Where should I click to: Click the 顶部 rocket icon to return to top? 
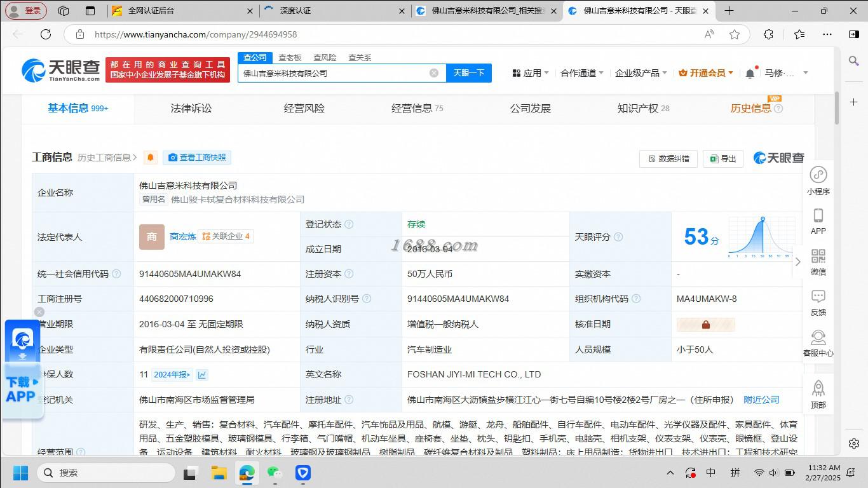(818, 388)
